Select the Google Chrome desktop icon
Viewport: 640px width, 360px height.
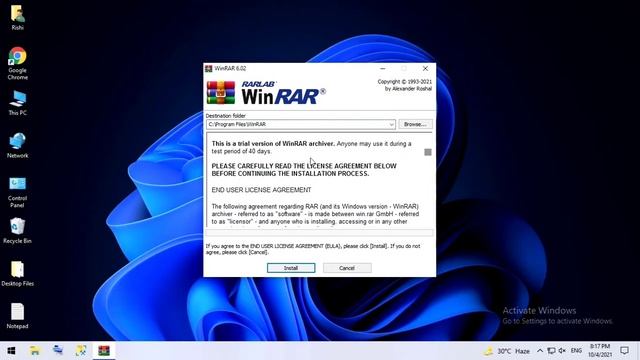point(17,64)
